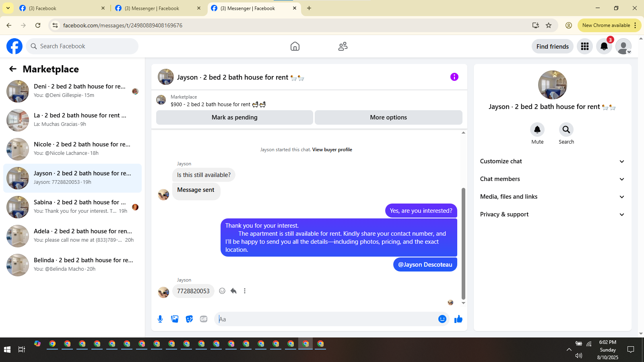This screenshot has height=362, width=644.
Task: Select Jayson conversation in list
Action: coord(72,178)
